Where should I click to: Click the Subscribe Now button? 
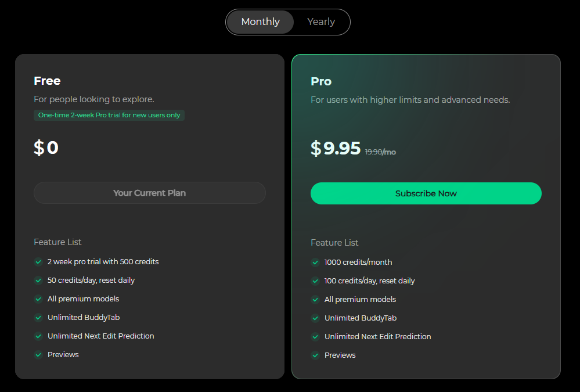(x=426, y=193)
